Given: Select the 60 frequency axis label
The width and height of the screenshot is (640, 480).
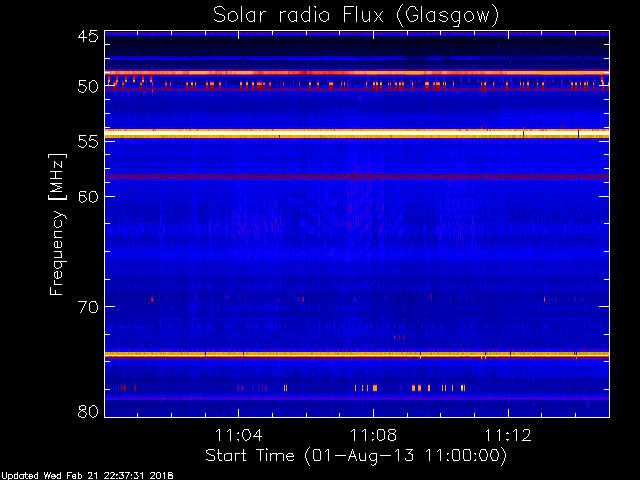Looking at the screenshot, I should tap(88, 196).
